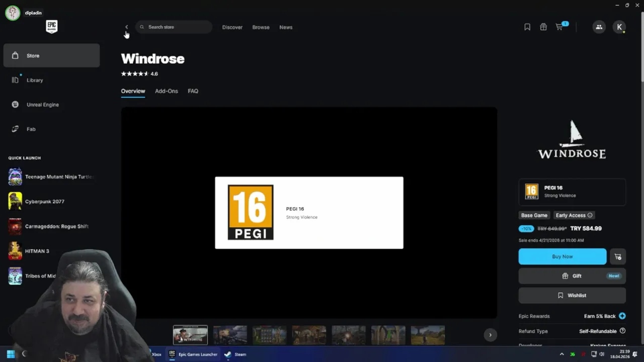Viewport: 644px width, 362px height.
Task: Select the third media thumbnail
Action: 269,335
